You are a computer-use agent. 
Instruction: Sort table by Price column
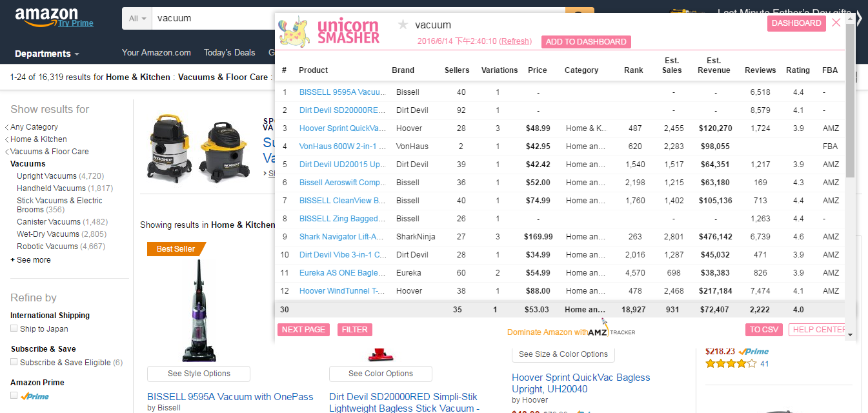tap(538, 70)
